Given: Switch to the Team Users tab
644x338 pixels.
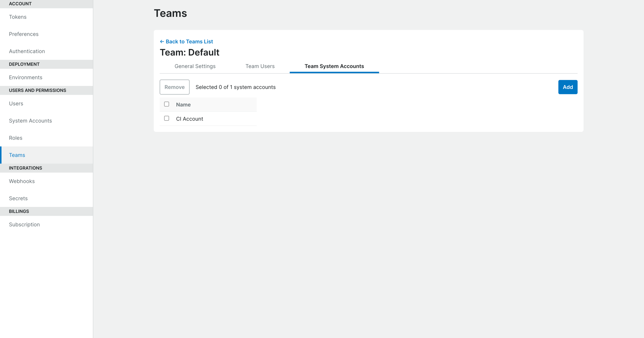Looking at the screenshot, I should click(260, 66).
